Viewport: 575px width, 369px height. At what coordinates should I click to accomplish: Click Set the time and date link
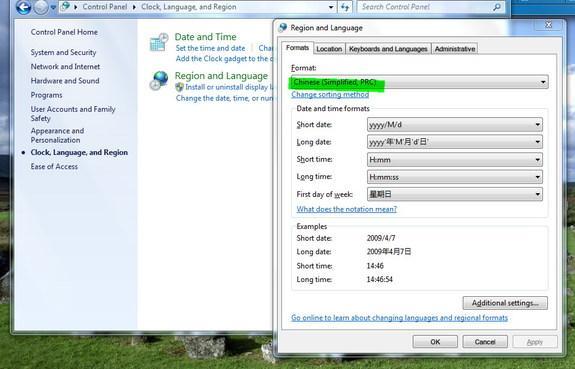210,48
